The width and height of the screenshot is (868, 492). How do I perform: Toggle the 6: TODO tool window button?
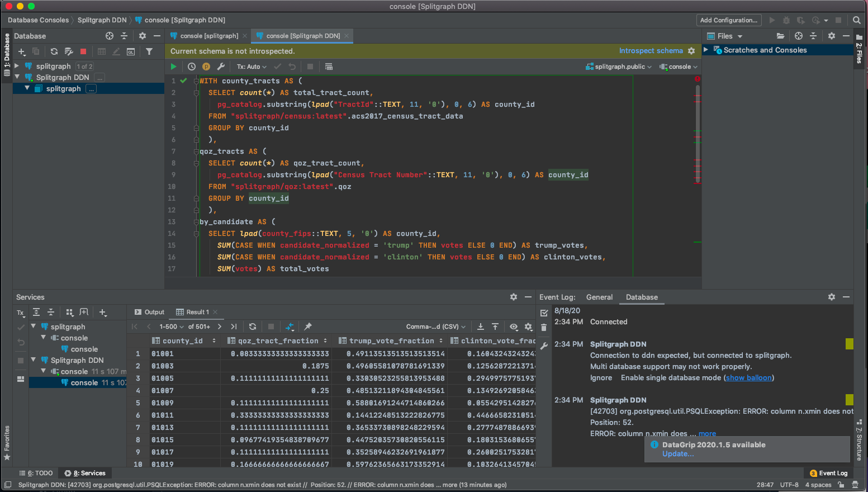point(36,473)
